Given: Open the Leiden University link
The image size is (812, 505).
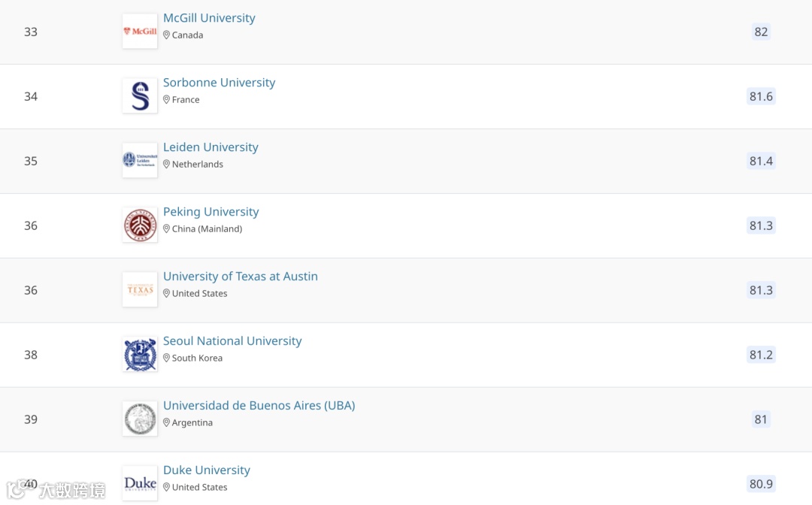Looking at the screenshot, I should click(x=211, y=147).
